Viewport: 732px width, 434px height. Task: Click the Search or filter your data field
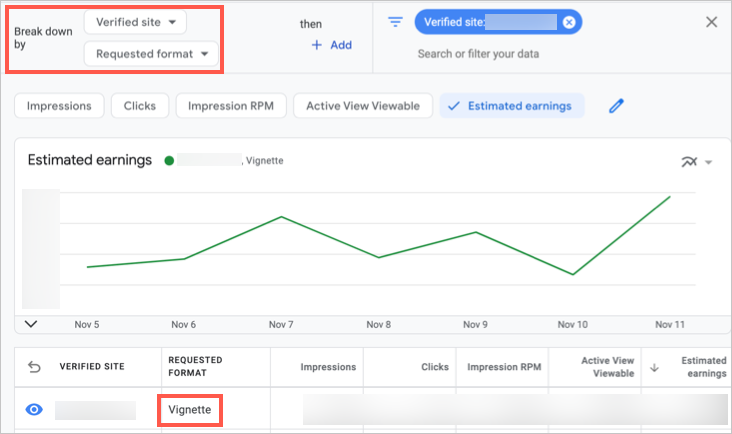click(477, 54)
